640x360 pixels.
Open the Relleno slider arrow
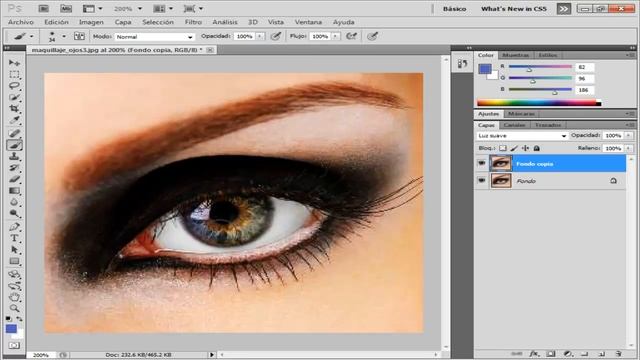coord(629,148)
